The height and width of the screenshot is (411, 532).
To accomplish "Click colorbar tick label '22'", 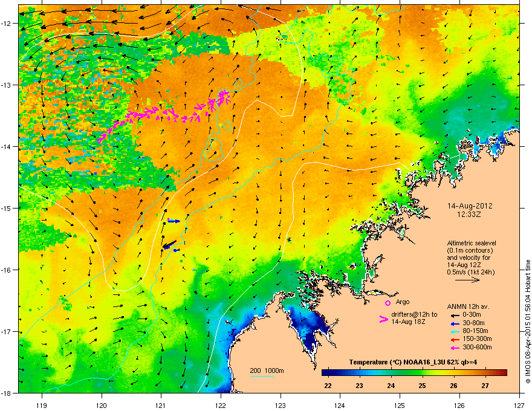I will (x=328, y=386).
